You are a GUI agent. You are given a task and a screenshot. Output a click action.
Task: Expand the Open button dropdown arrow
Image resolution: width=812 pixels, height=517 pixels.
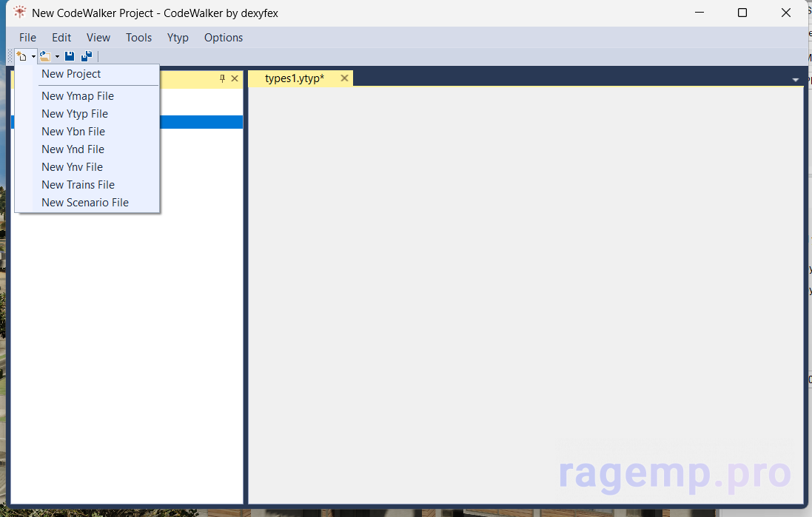click(57, 56)
